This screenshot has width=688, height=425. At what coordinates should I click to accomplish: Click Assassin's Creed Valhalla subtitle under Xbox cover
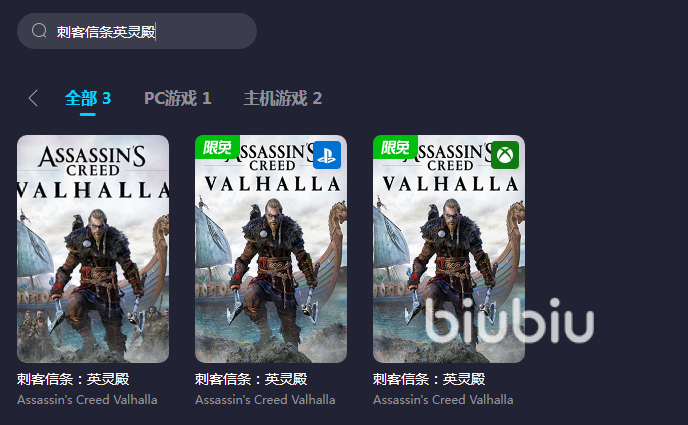pyautogui.click(x=443, y=400)
